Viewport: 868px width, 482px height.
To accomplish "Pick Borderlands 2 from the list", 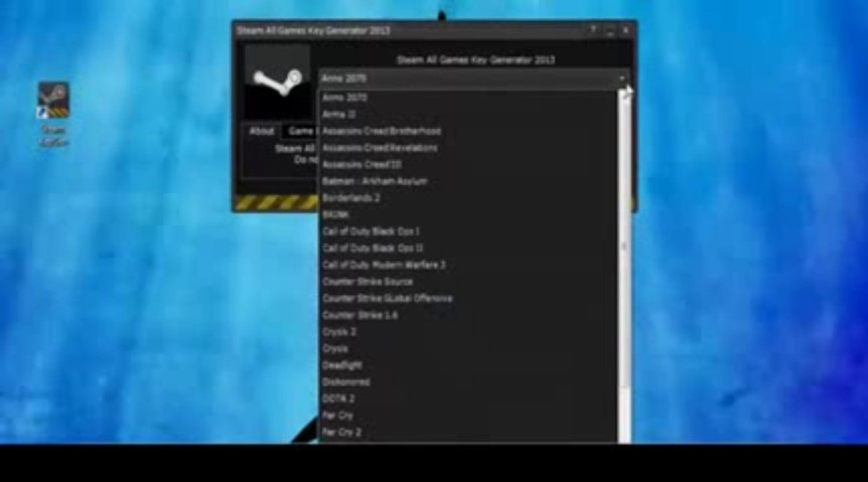I will (x=467, y=198).
